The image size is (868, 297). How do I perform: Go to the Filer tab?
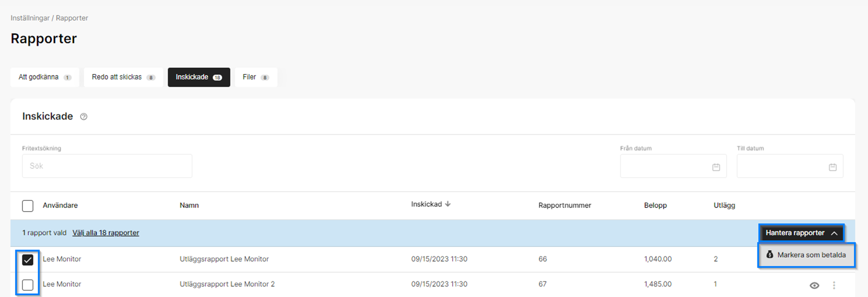pyautogui.click(x=255, y=77)
